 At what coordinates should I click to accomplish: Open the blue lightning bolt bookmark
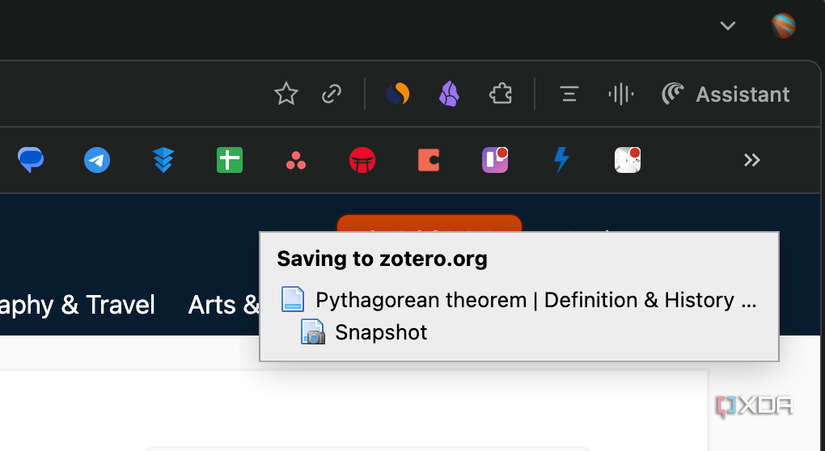tap(561, 159)
